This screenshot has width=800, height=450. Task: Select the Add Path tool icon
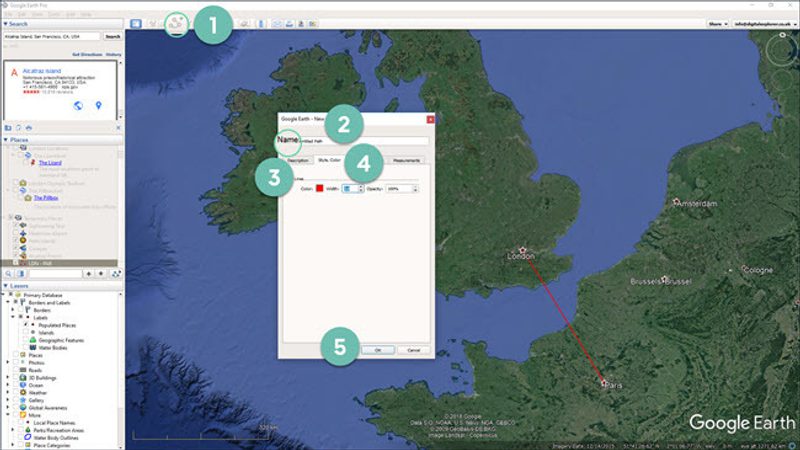[177, 23]
